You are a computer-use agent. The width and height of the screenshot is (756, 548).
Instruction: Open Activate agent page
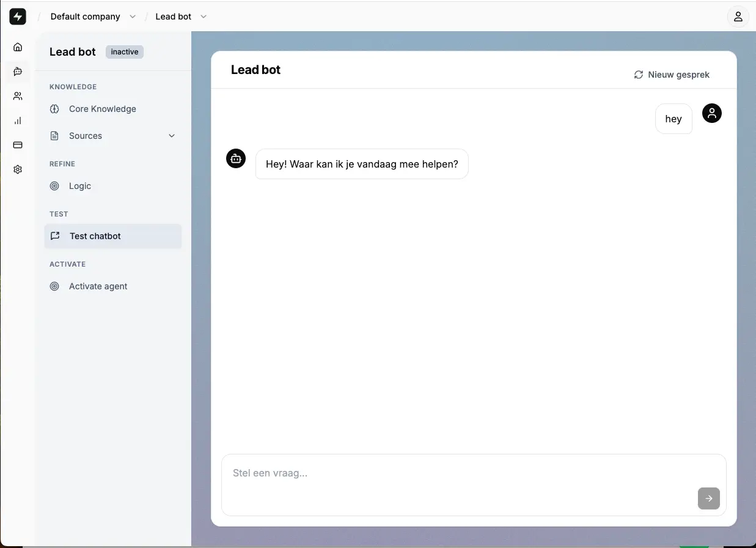(98, 286)
